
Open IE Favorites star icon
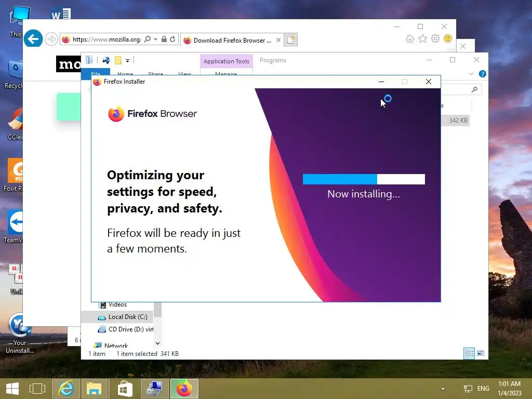pos(422,38)
